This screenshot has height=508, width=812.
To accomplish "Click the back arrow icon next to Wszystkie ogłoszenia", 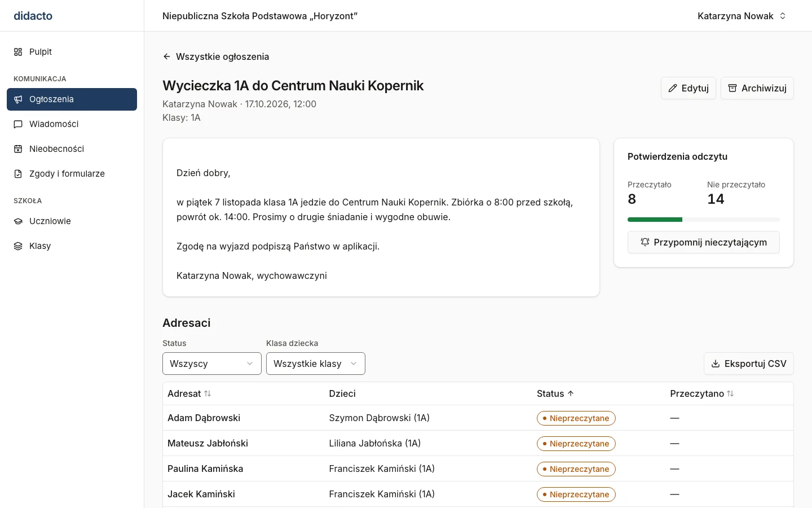I will pos(167,56).
